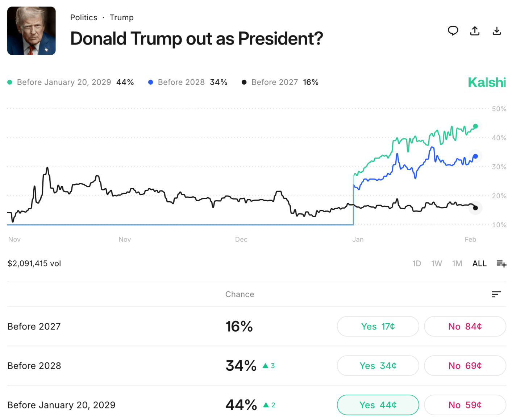Switch chart to 1M range
The image size is (516, 420).
click(457, 264)
